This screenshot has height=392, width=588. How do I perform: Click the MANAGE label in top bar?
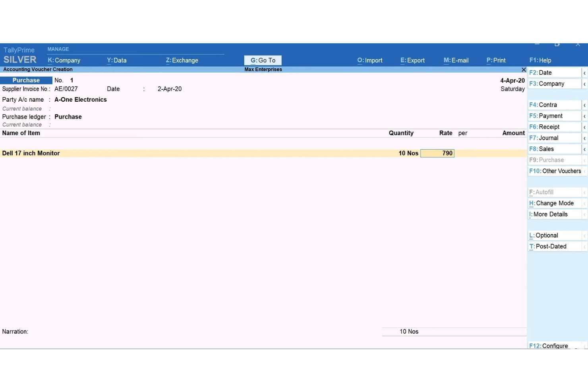58,49
